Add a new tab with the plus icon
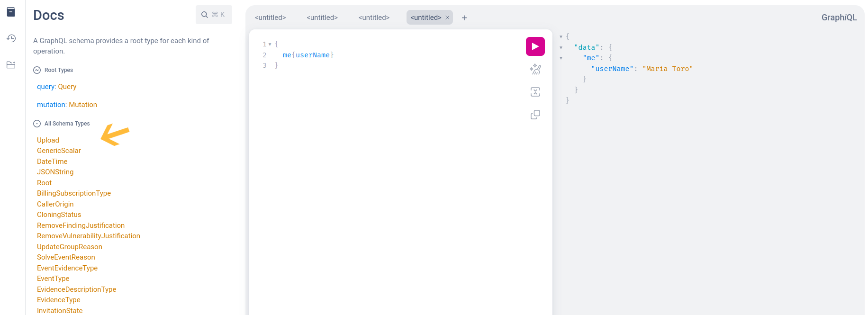The image size is (868, 315). click(464, 18)
